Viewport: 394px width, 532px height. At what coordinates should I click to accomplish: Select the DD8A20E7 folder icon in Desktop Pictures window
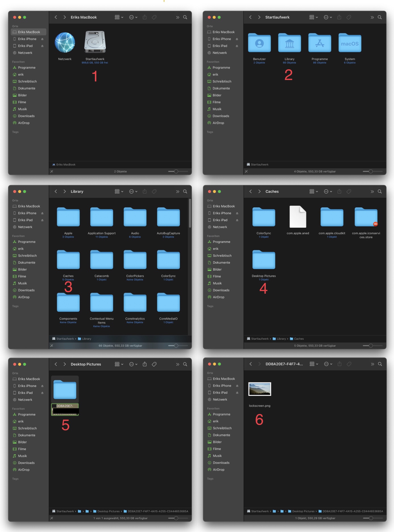tap(65, 390)
